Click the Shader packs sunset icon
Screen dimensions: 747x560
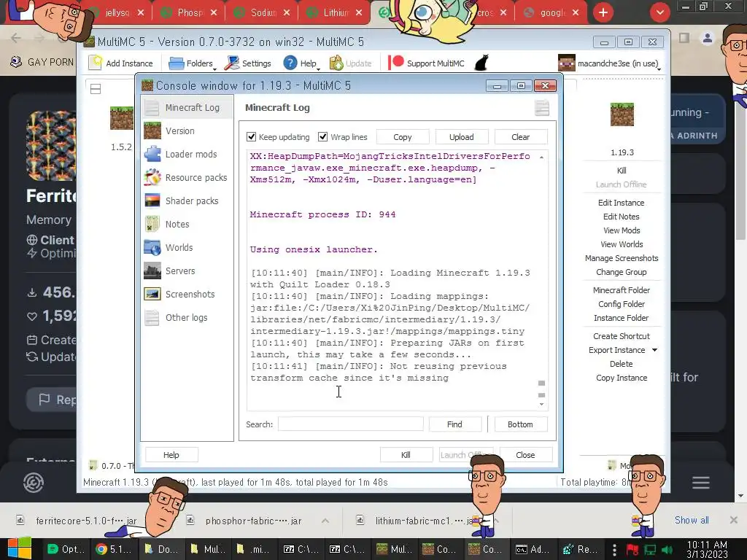(152, 201)
